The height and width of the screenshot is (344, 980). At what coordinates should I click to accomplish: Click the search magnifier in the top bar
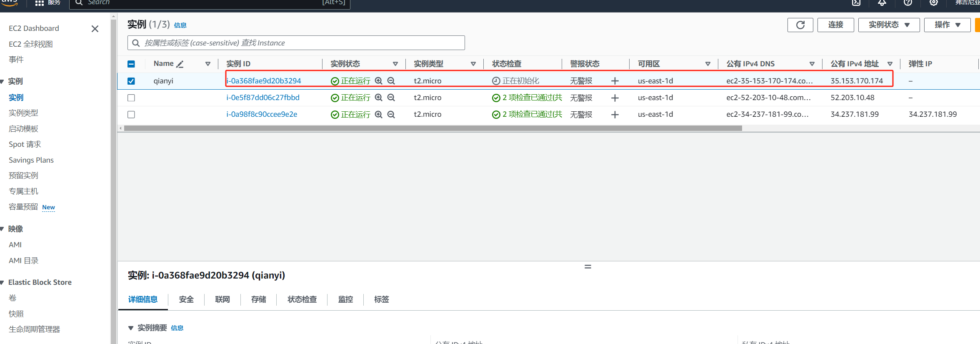pyautogui.click(x=79, y=3)
